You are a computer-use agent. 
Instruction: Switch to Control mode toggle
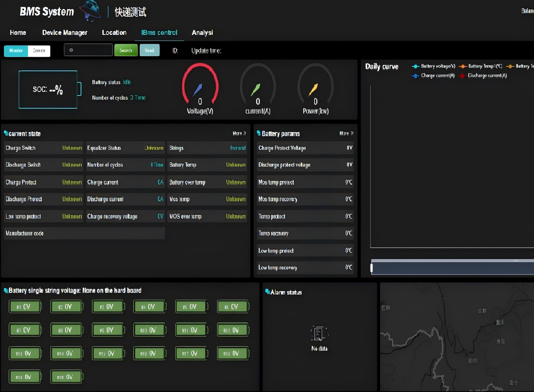tap(39, 51)
